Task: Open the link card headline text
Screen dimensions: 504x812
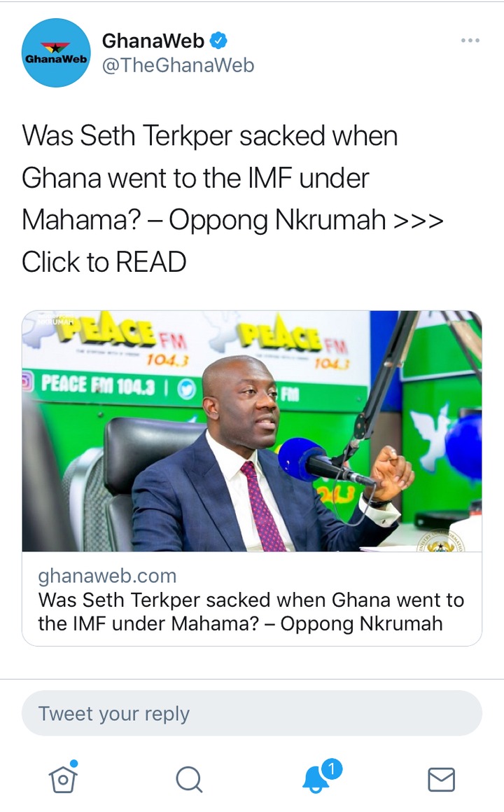Action: (251, 612)
